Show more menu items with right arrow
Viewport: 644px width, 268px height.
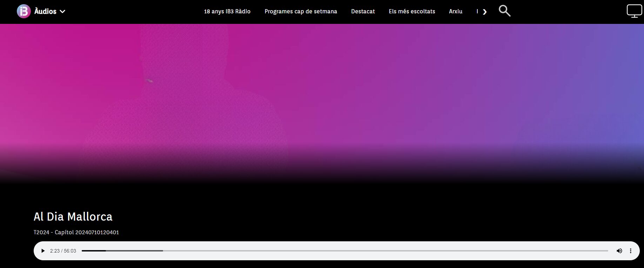[x=485, y=12]
